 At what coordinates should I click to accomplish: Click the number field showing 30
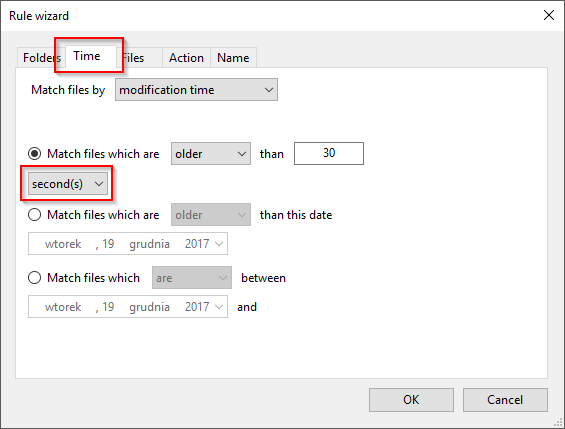coord(329,153)
